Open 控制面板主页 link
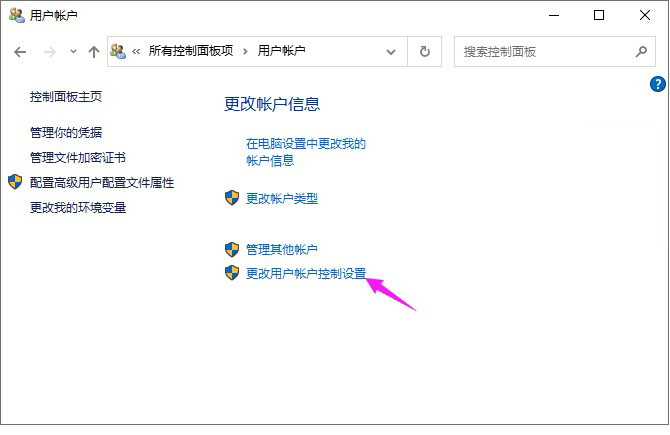This screenshot has width=670, height=435. 66,97
